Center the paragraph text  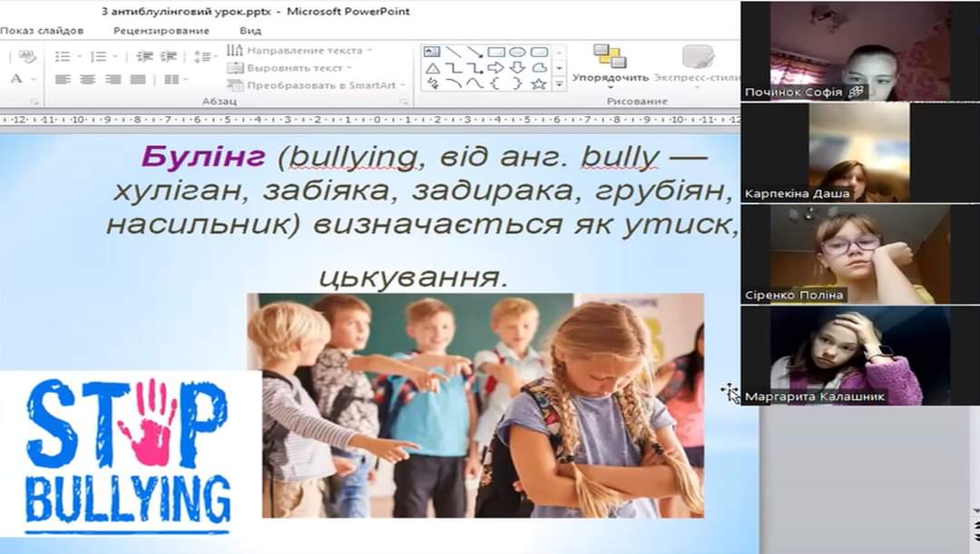(x=87, y=79)
